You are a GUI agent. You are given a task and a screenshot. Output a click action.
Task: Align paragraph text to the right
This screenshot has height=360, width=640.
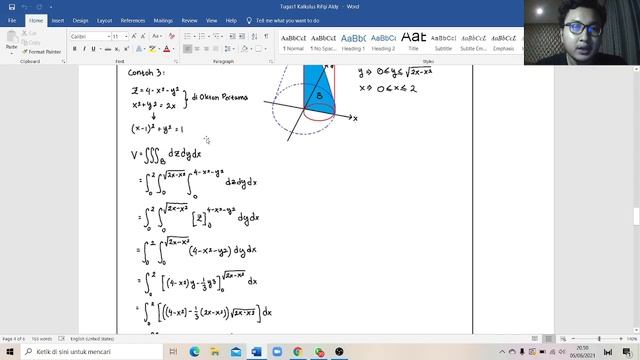pos(207,49)
